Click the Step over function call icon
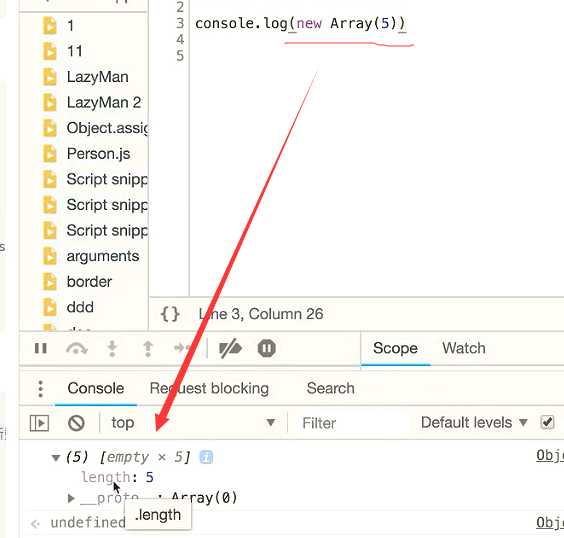 point(77,348)
